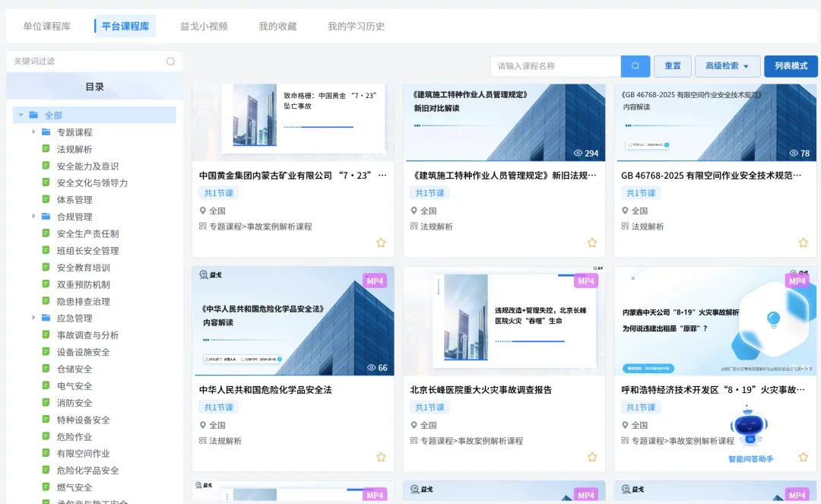Click the 应急管理 folder icon
821x504 pixels.
click(46, 318)
